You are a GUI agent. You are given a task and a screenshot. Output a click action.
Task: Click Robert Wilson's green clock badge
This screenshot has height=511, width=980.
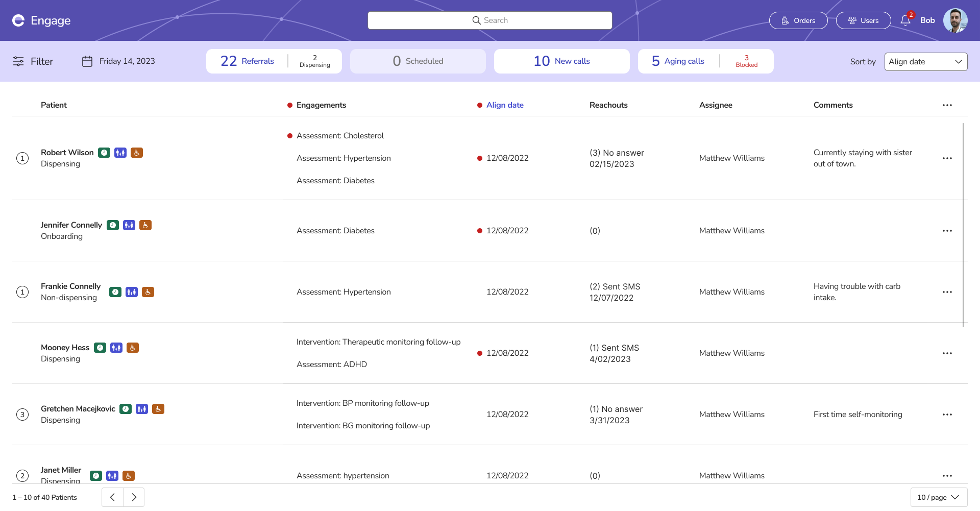(104, 153)
